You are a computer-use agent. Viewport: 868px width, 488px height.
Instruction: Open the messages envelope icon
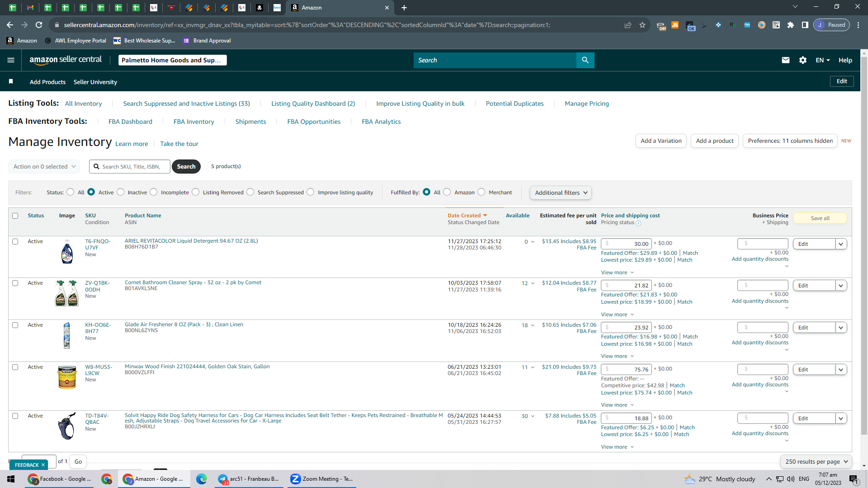786,60
